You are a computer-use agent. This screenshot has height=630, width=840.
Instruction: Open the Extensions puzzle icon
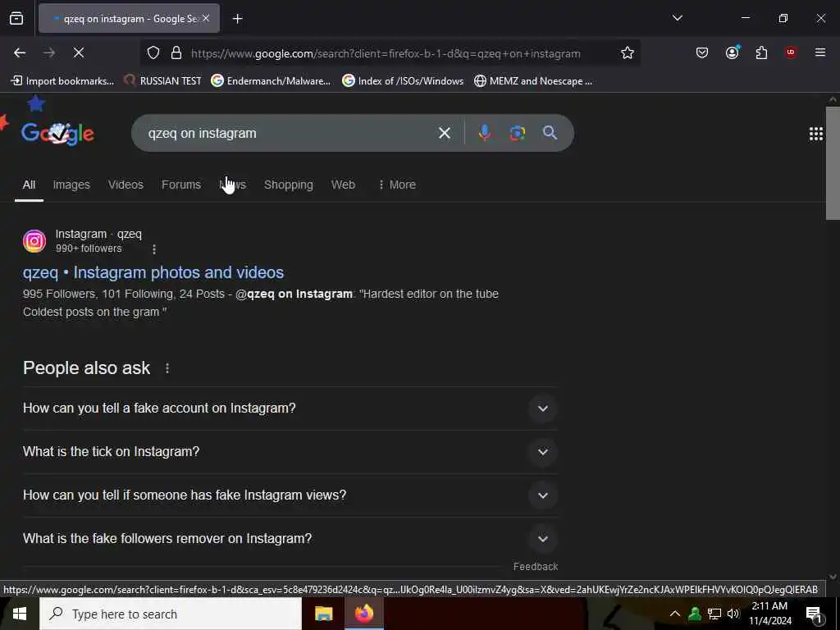click(x=761, y=52)
